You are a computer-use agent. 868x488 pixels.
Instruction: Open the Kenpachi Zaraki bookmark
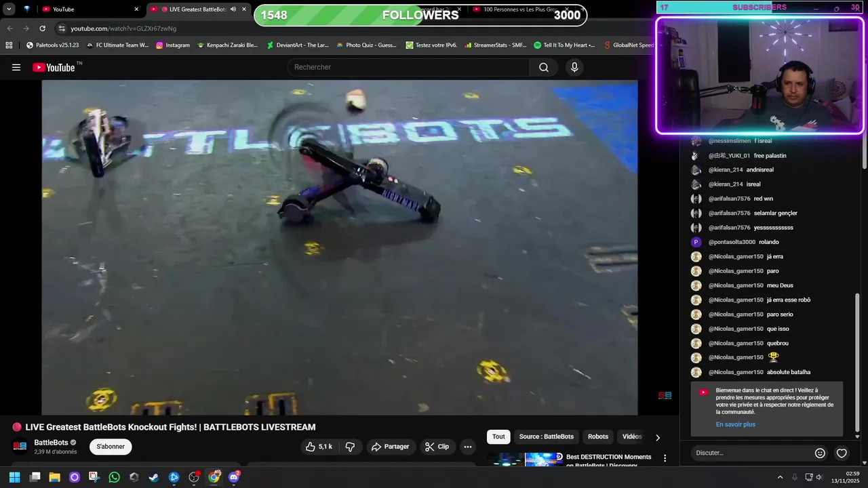coord(227,45)
